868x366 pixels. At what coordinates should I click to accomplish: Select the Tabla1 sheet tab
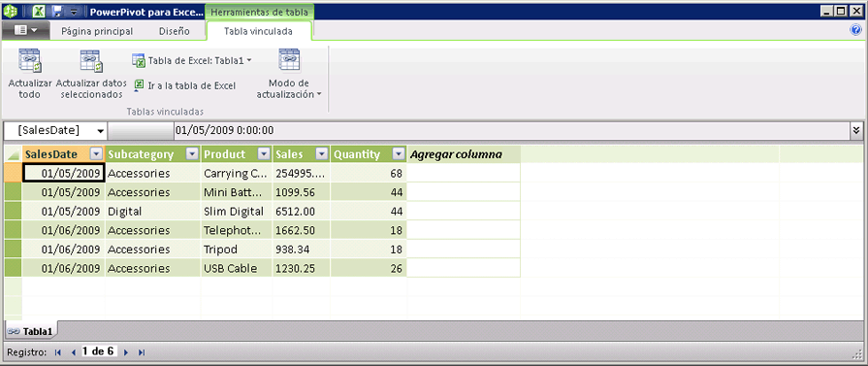[x=31, y=332]
